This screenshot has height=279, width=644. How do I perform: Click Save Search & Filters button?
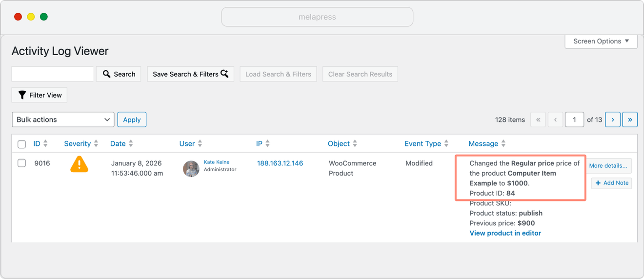coord(190,74)
